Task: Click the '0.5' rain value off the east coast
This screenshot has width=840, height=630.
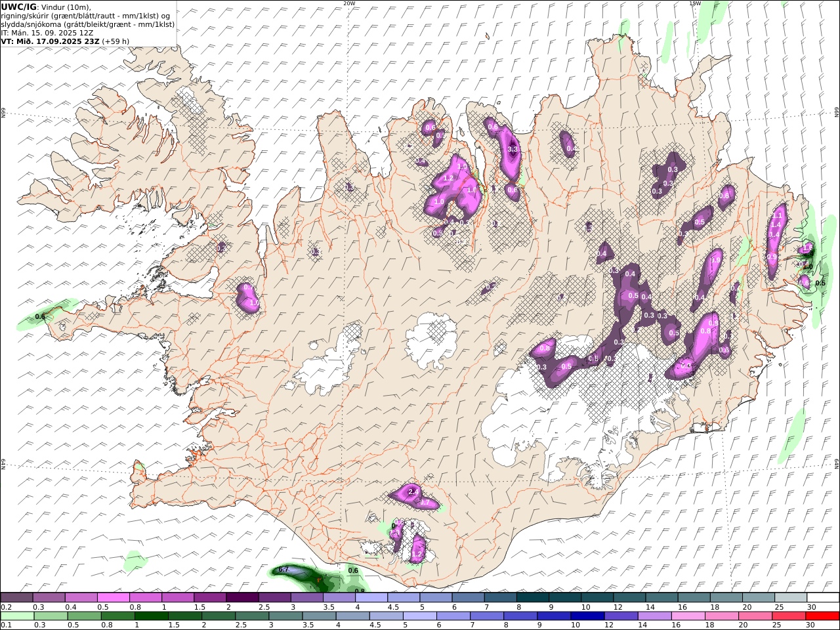Action: click(x=820, y=283)
